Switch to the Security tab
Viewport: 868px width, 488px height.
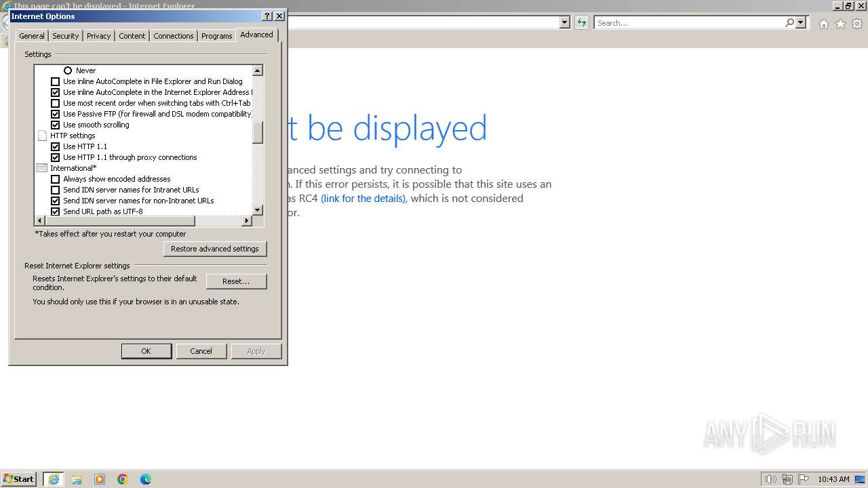(x=66, y=36)
